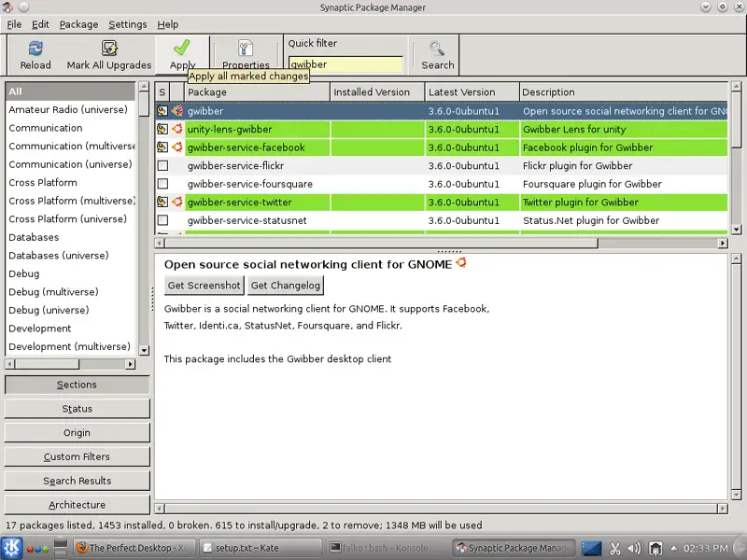The width and height of the screenshot is (747, 560).
Task: Show hidden system tray icons arrow
Action: 673,549
